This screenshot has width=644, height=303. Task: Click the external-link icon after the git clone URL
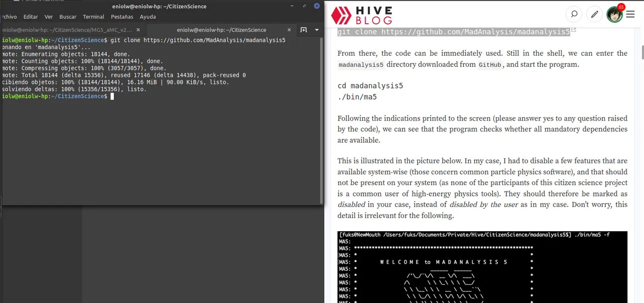tap(574, 31)
